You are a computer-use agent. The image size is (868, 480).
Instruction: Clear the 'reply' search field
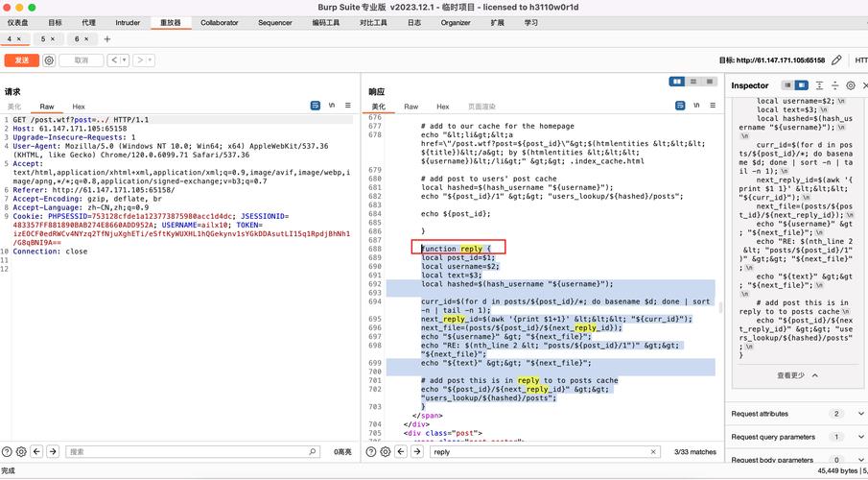(x=653, y=452)
